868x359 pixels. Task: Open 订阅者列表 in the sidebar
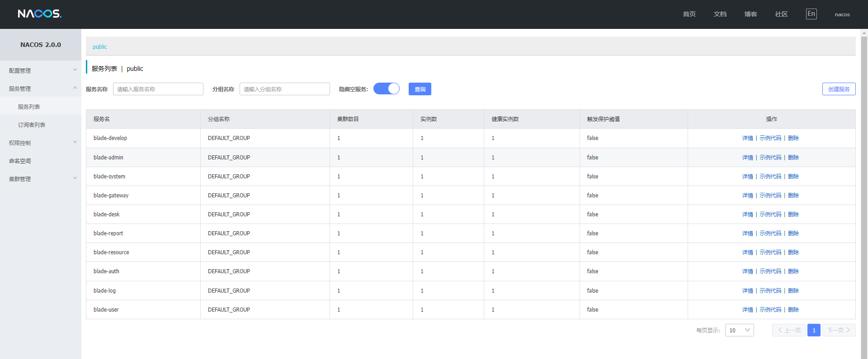(32, 125)
